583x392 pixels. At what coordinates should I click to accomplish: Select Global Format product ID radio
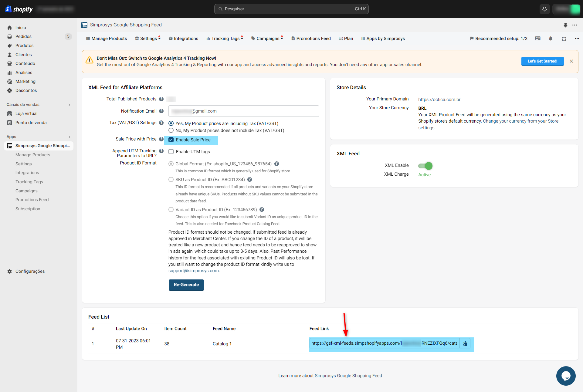(171, 164)
